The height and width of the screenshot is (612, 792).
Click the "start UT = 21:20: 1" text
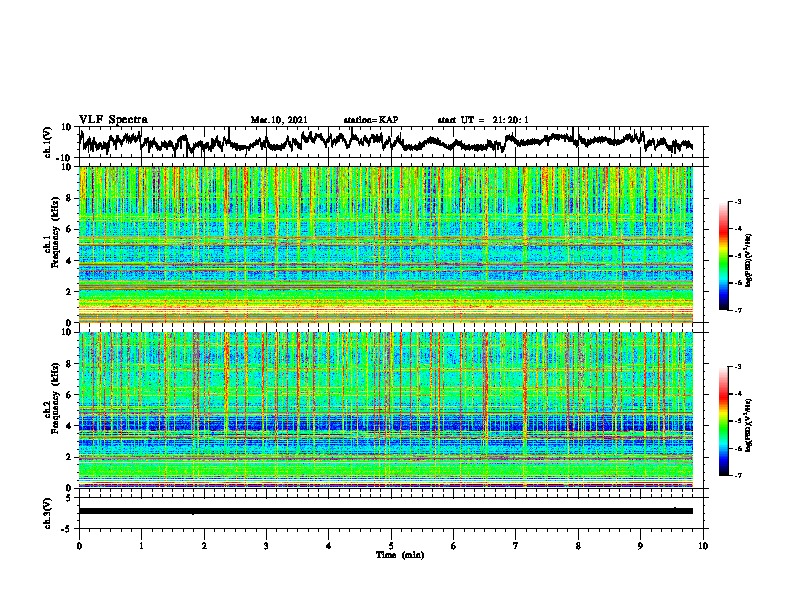483,120
